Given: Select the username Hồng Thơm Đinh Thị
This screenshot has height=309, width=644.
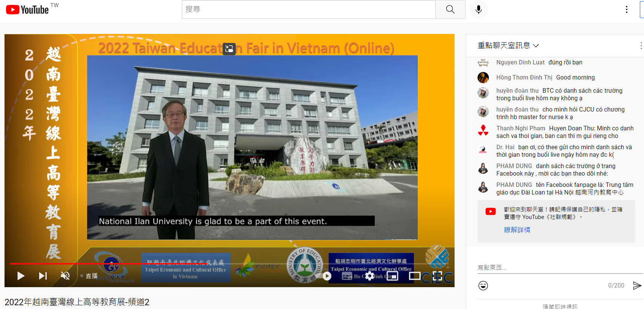Looking at the screenshot, I should point(524,77).
